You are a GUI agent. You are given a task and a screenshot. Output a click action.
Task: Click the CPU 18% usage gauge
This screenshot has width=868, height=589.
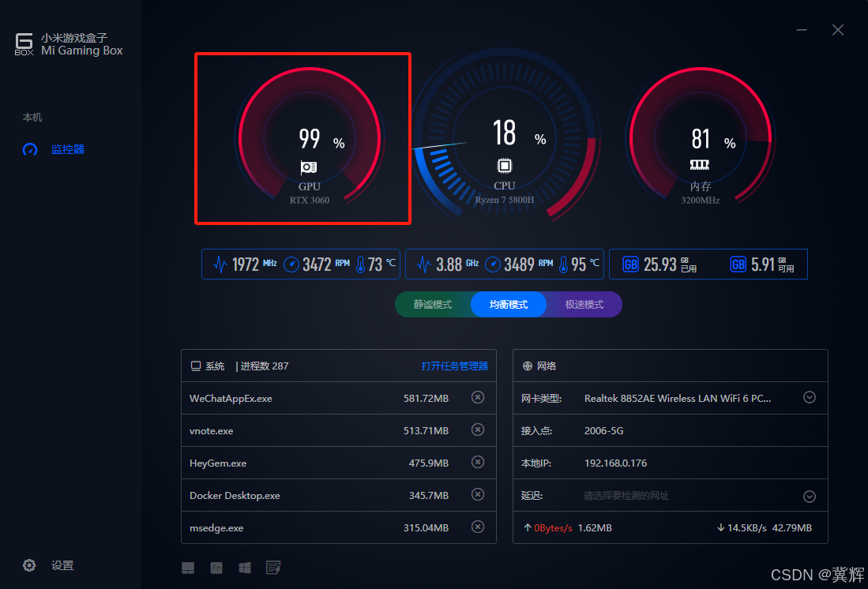(505, 134)
